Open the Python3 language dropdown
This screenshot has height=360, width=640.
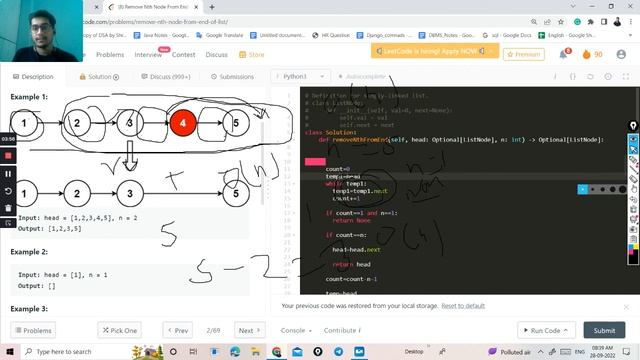tap(300, 76)
